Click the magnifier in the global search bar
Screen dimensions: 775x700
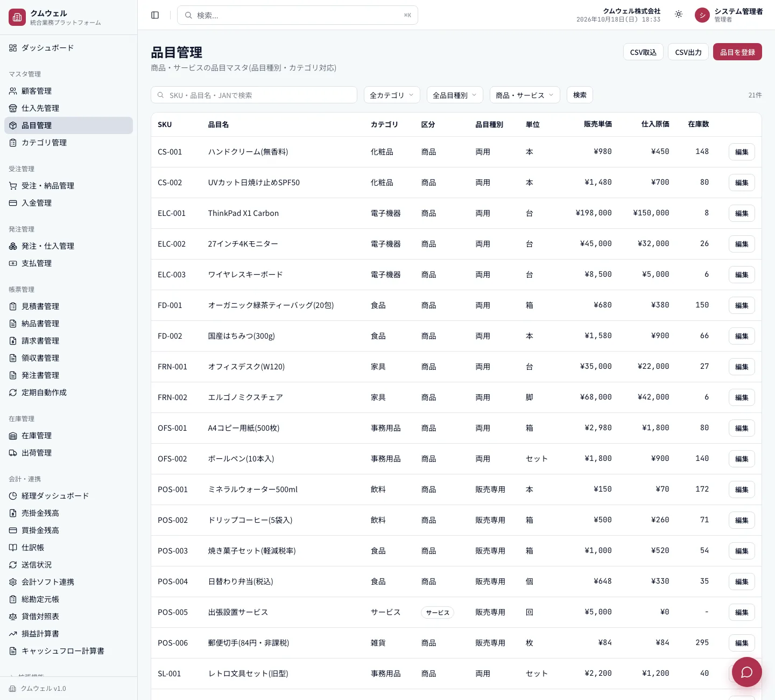pos(188,15)
